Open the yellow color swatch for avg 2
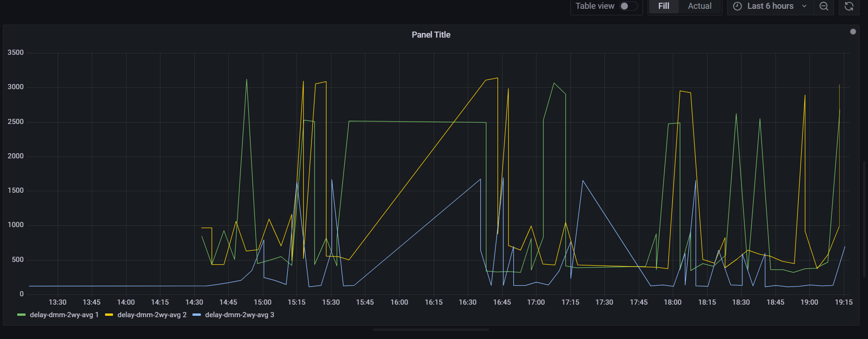This screenshot has height=339, width=868. (x=109, y=315)
